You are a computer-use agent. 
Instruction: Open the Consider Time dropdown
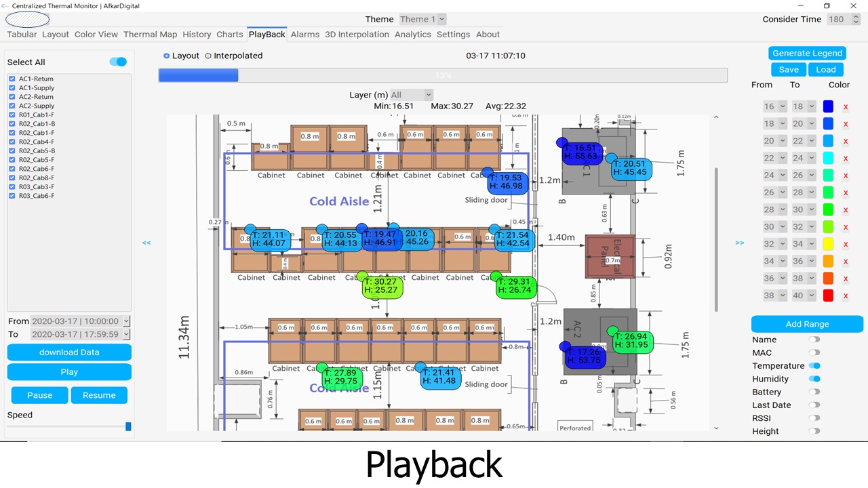pos(842,20)
